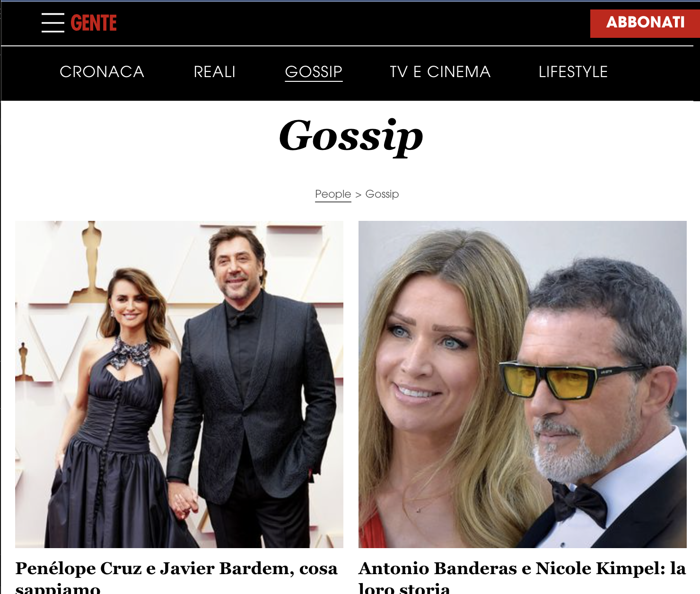
Task: Open the LIFESTYLE section
Action: (x=573, y=72)
